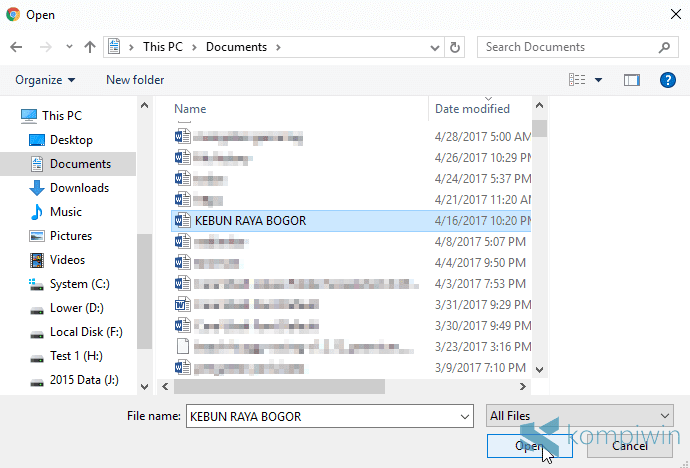The image size is (690, 468).
Task: Open the Organize dropdown menu
Action: pos(45,80)
